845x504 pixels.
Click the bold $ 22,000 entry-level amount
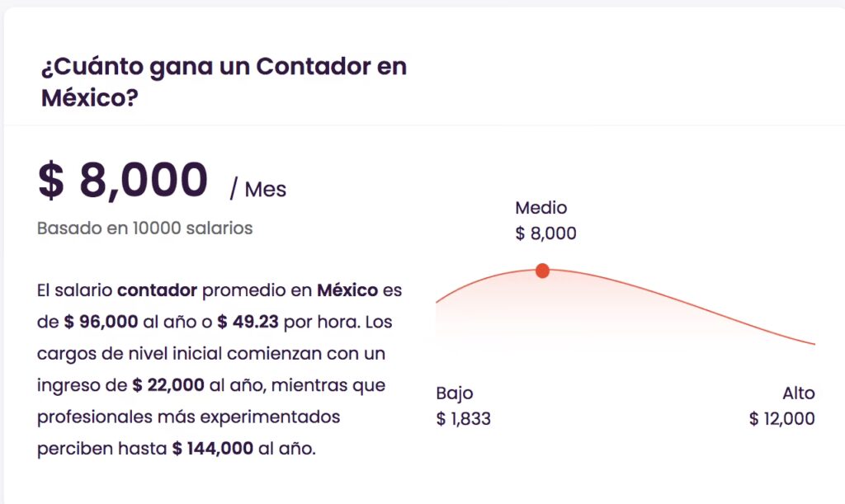168,385
